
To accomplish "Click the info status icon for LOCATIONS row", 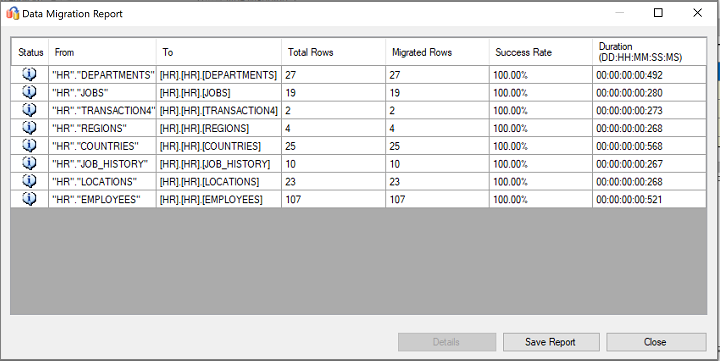I will tap(29, 181).
